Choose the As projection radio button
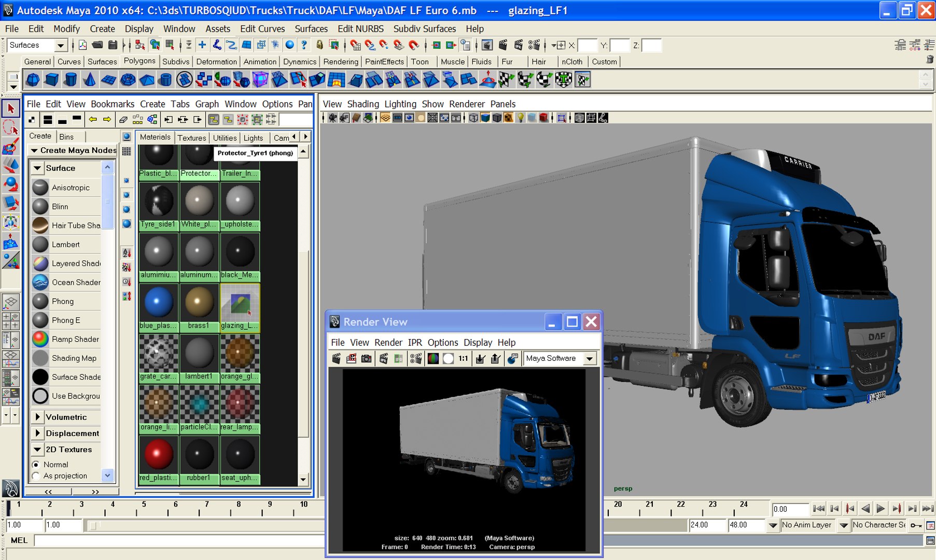This screenshot has width=936, height=560. [x=36, y=476]
